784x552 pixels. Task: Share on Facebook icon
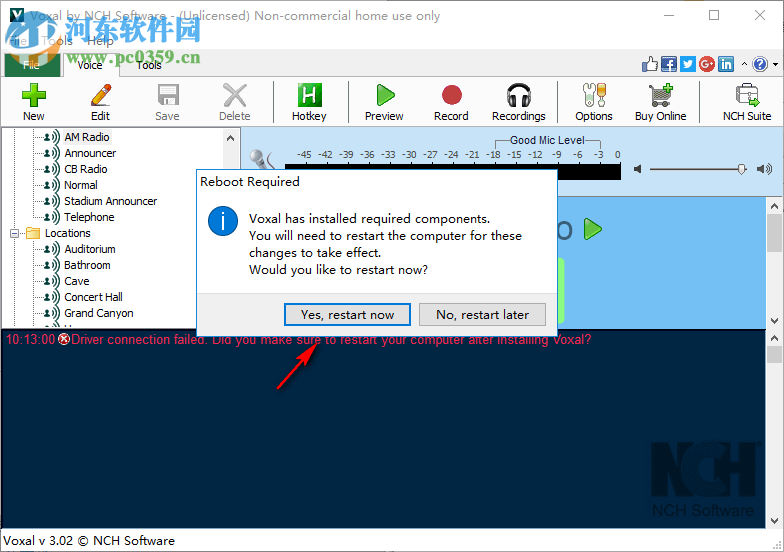[x=668, y=64]
